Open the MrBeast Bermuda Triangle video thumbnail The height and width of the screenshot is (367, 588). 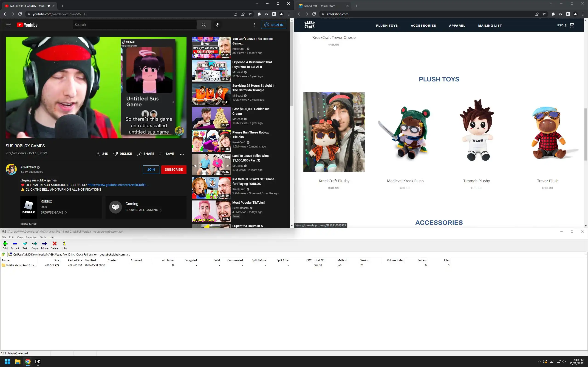(211, 94)
